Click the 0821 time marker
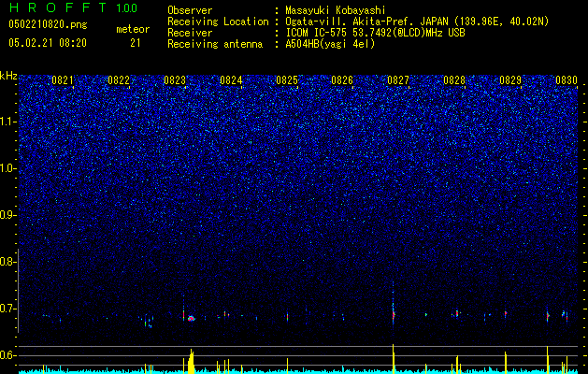This screenshot has width=588, height=374. (x=63, y=80)
